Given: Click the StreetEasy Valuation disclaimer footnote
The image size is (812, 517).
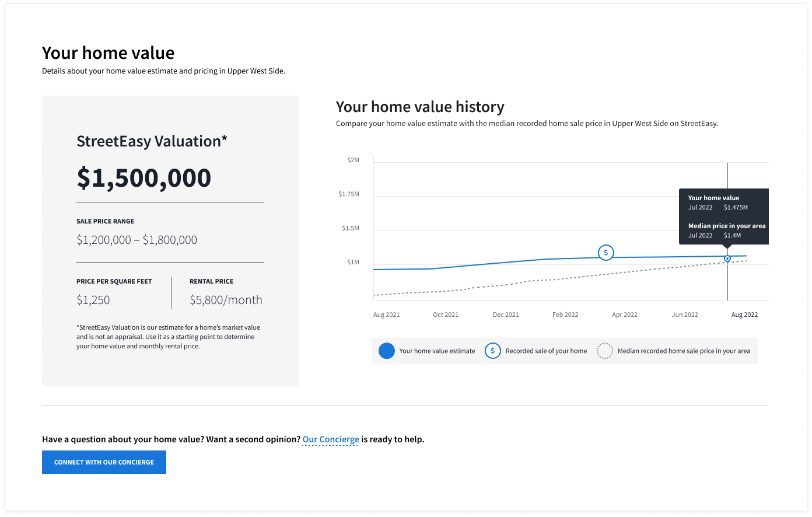Looking at the screenshot, I should 168,337.
